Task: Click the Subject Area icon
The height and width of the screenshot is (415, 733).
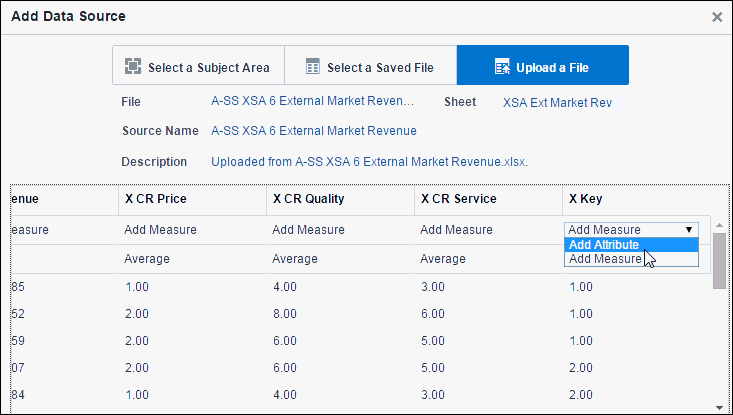Action: (133, 66)
